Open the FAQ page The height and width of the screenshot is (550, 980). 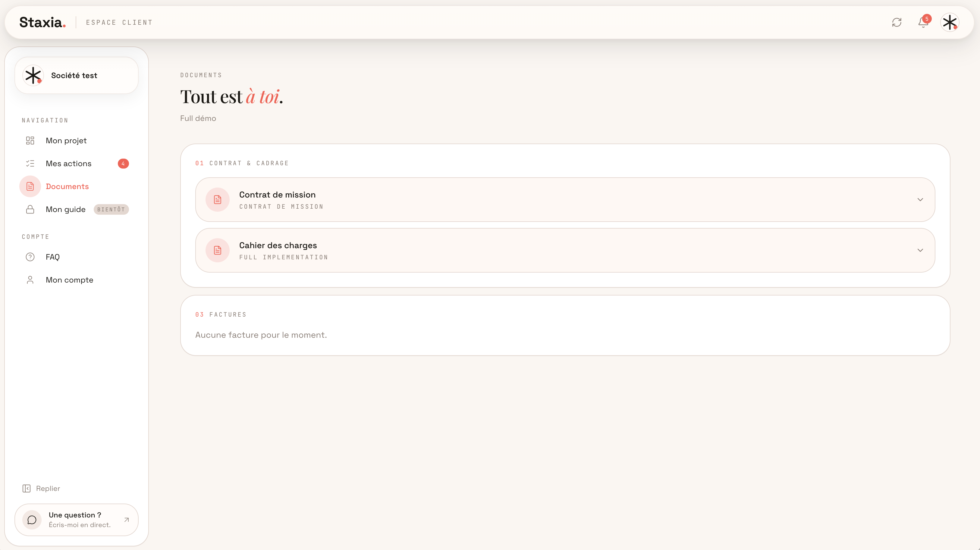(x=77, y=257)
